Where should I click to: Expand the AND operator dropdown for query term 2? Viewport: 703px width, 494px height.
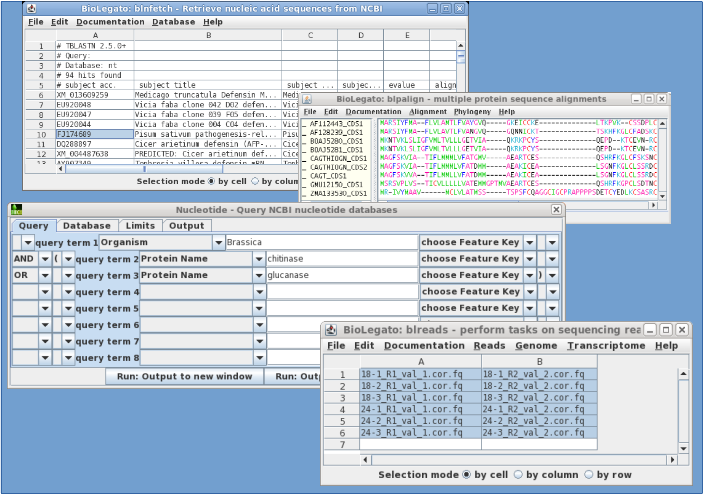coord(44,259)
